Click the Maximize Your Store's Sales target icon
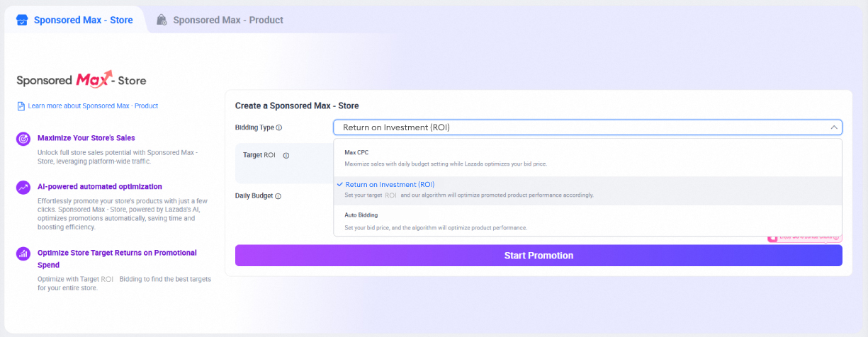Image resolution: width=868 pixels, height=337 pixels. (23, 139)
